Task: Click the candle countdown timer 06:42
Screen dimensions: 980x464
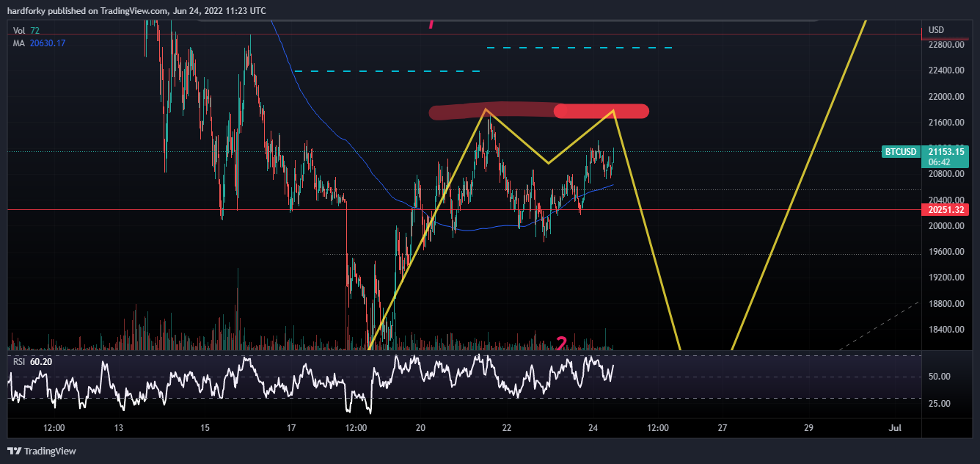Action: pyautogui.click(x=939, y=162)
